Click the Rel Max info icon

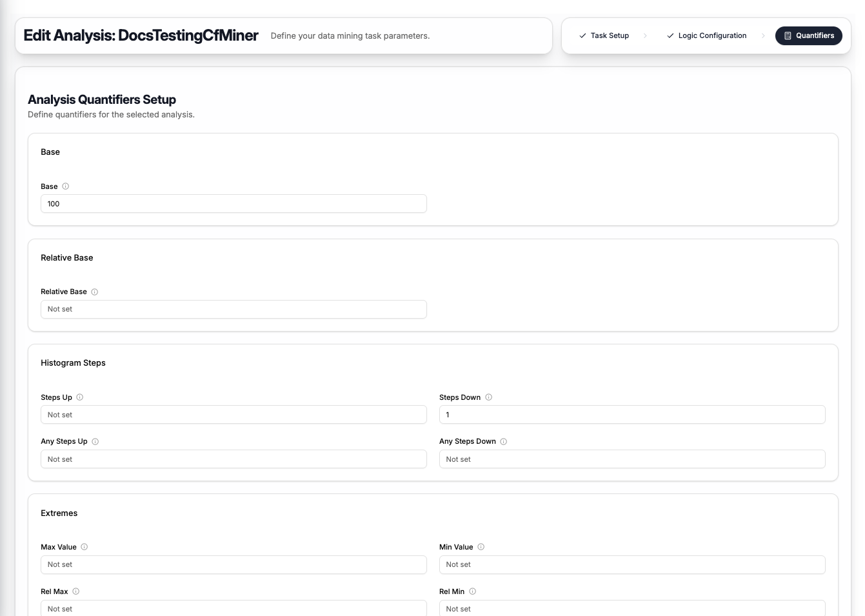[75, 591]
